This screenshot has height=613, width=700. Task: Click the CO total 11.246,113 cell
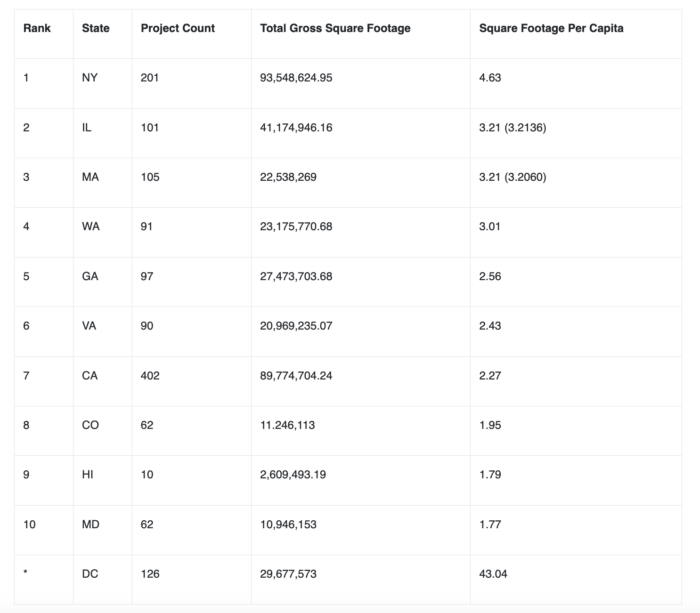(x=287, y=425)
